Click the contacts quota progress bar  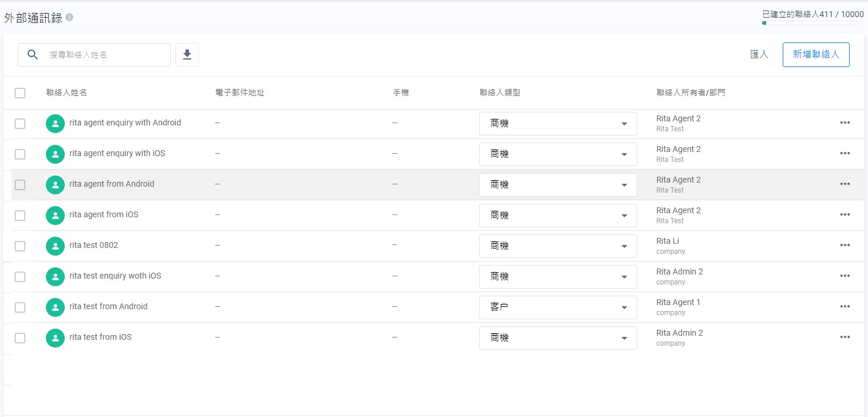click(810, 23)
